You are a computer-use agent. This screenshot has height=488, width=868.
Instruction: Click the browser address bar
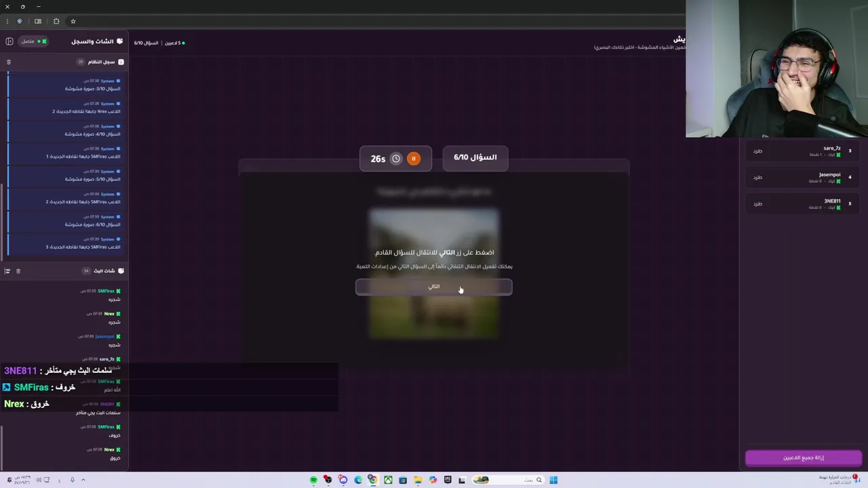click(x=380, y=21)
